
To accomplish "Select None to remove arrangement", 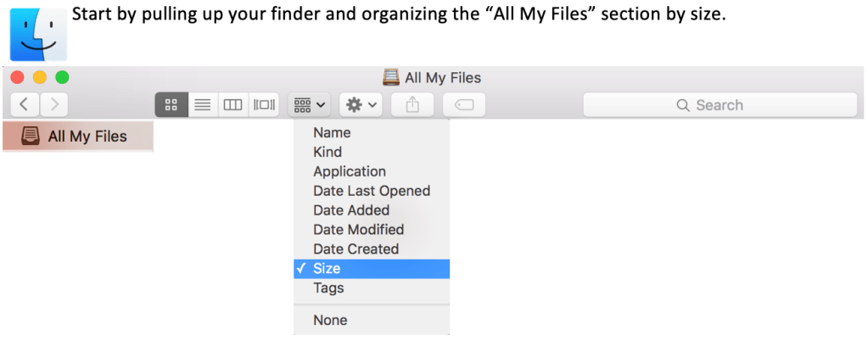I will click(x=330, y=320).
